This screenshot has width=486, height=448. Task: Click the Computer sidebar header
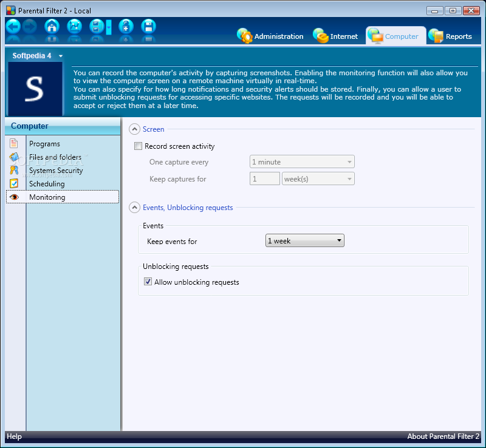[x=63, y=126]
